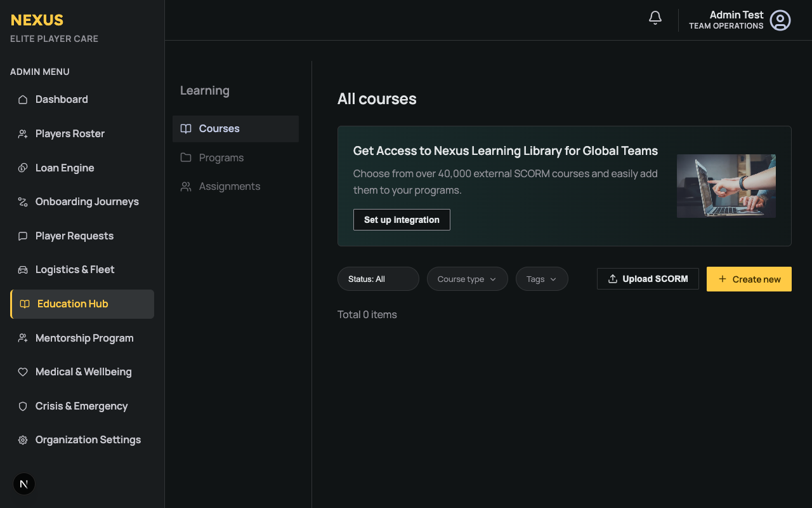Click the All courses heading
Viewport: 812px width, 508px height.
tap(377, 99)
